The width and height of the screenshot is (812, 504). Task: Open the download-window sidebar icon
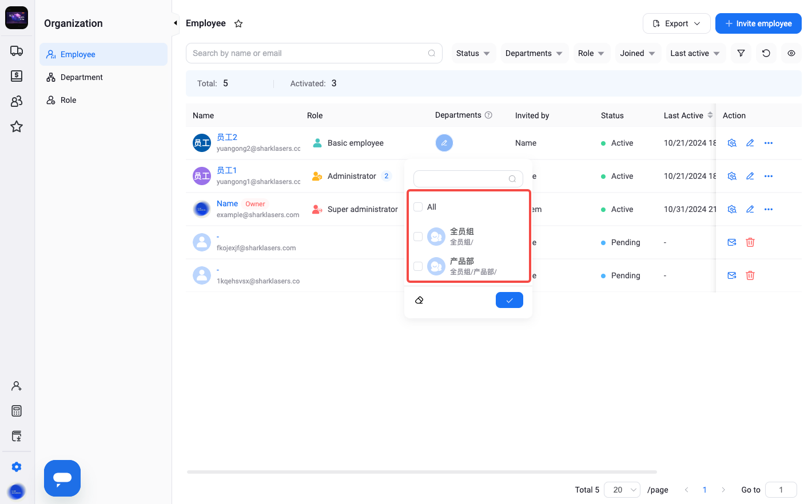point(17,436)
